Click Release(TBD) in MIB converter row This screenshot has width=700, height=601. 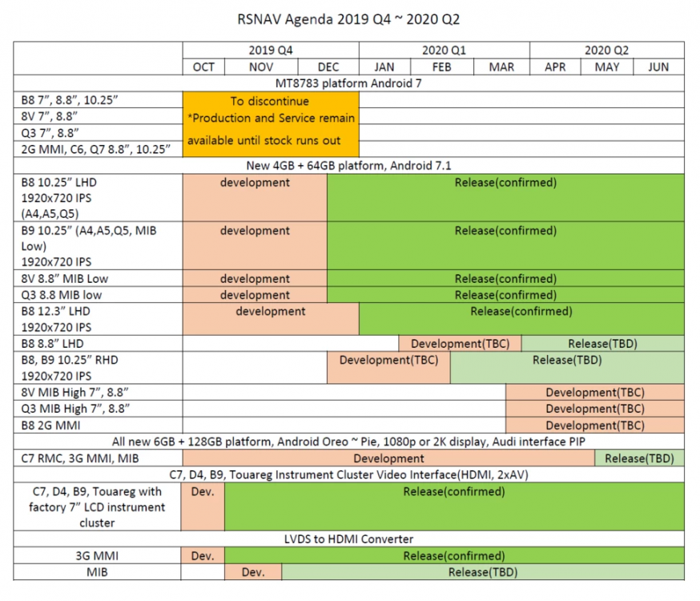click(x=483, y=572)
